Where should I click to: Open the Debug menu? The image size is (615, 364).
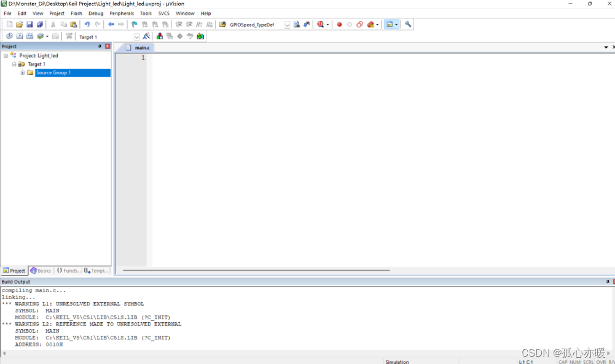coord(96,14)
